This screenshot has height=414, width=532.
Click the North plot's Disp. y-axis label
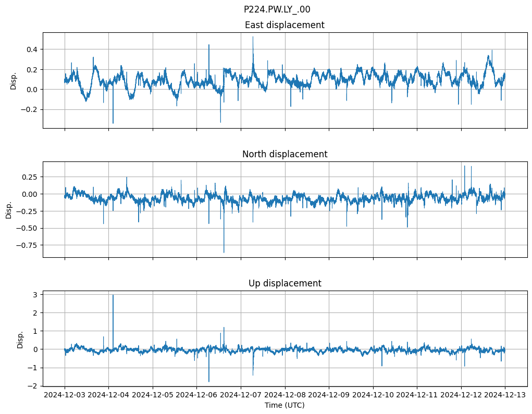coord(9,209)
